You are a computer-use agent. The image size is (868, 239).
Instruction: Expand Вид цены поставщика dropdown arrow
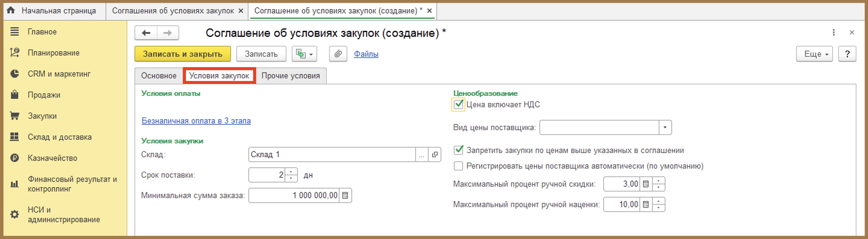pos(665,128)
